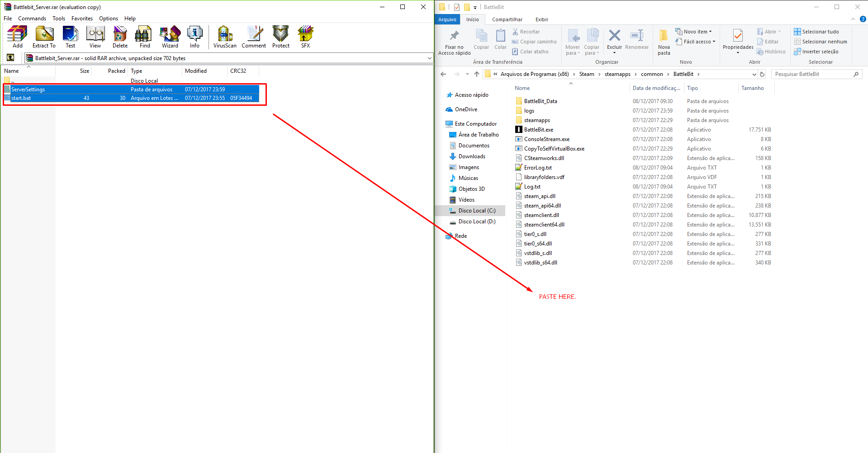Viewport: 868px width, 453px height.
Task: Click Selecionar nenhum in the ribbon
Action: pos(821,42)
